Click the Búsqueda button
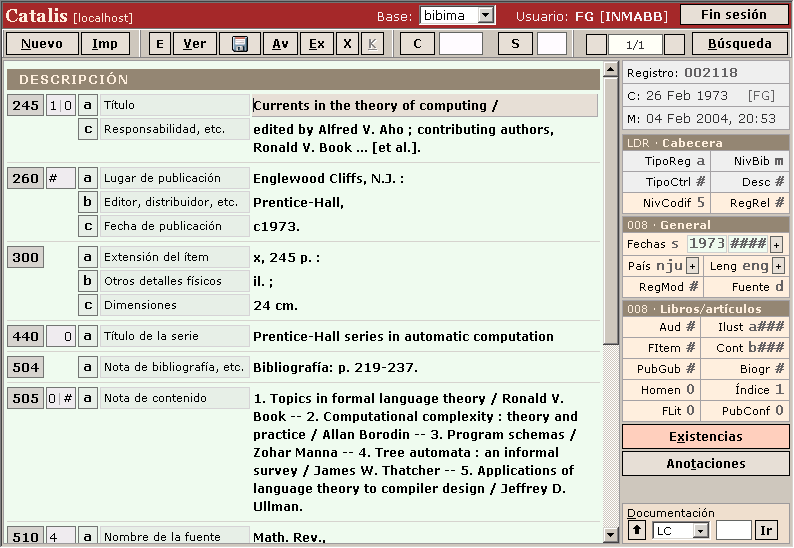 point(739,44)
